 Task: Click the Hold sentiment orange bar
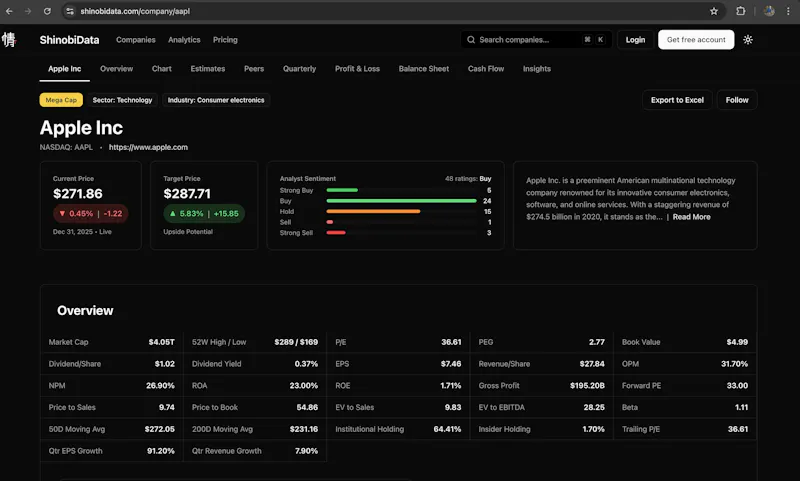point(373,211)
